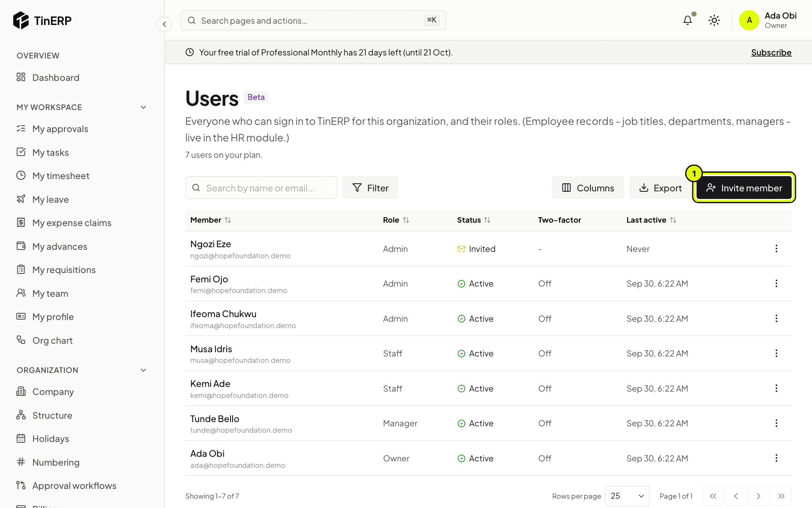Click the email ngozi@hopefoundation.demo
This screenshot has height=508, width=812.
(240, 256)
